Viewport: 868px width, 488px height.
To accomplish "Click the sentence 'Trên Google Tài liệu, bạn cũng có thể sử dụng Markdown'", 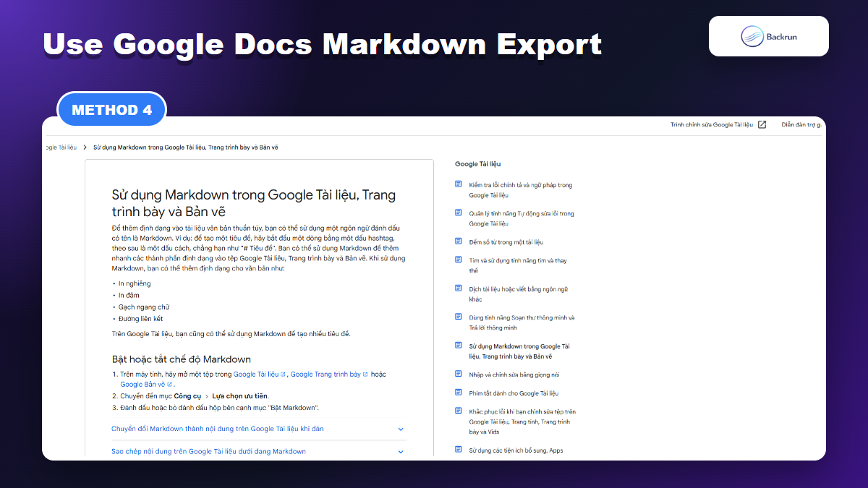I will tap(231, 334).
